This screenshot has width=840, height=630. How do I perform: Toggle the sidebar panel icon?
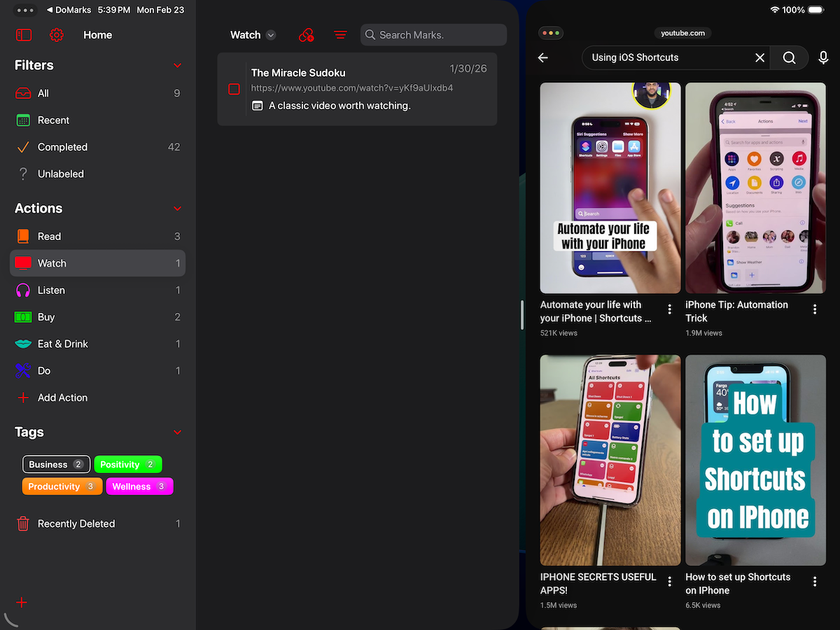(24, 35)
